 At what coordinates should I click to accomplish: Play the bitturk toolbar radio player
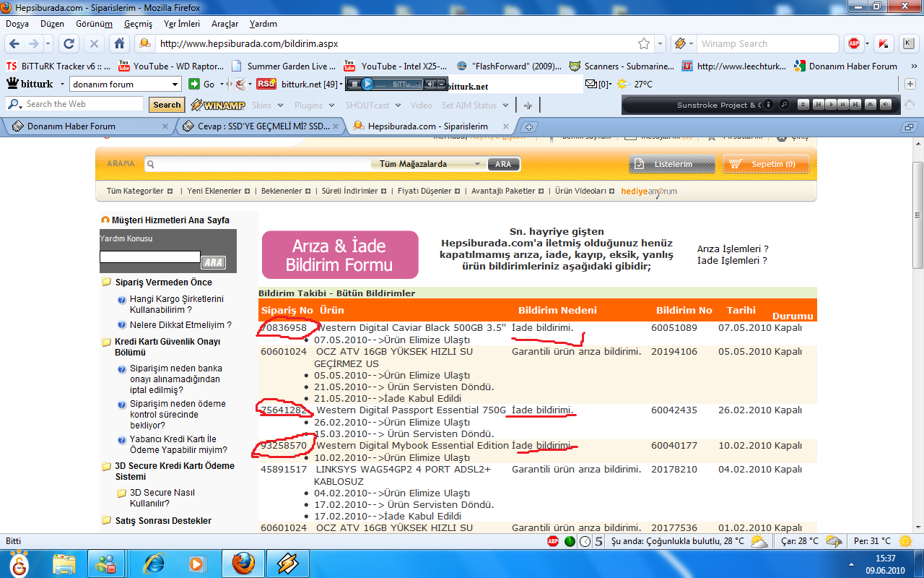pos(367,84)
